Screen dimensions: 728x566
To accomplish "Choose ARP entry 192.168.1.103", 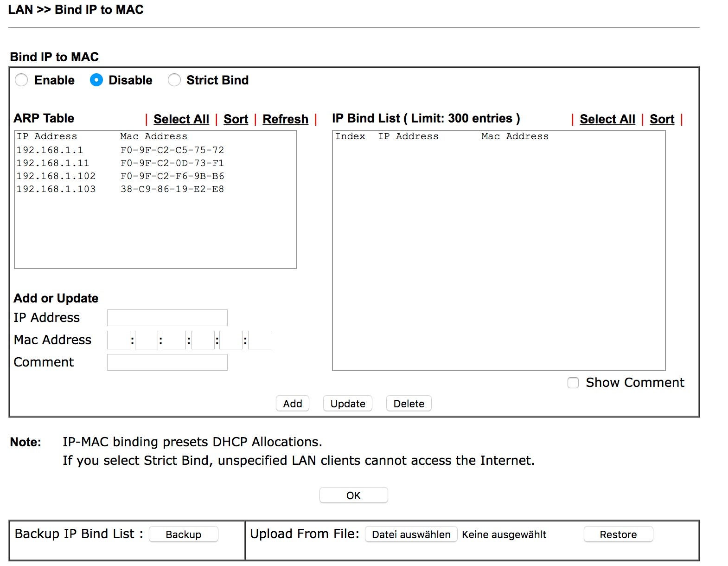I will pyautogui.click(x=120, y=189).
